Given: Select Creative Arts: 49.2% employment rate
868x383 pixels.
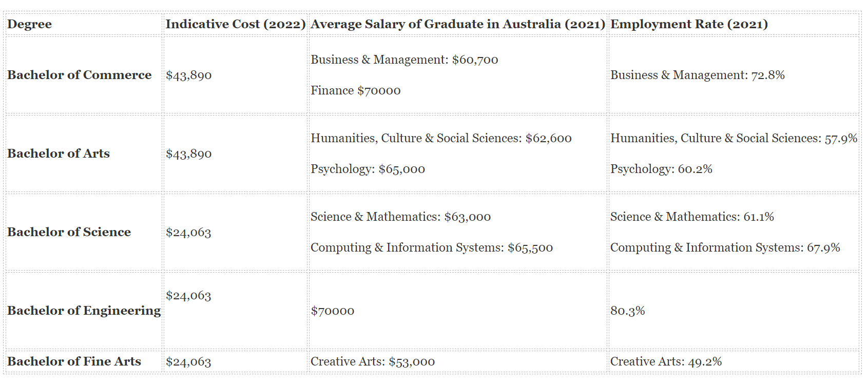Looking at the screenshot, I should [x=666, y=361].
